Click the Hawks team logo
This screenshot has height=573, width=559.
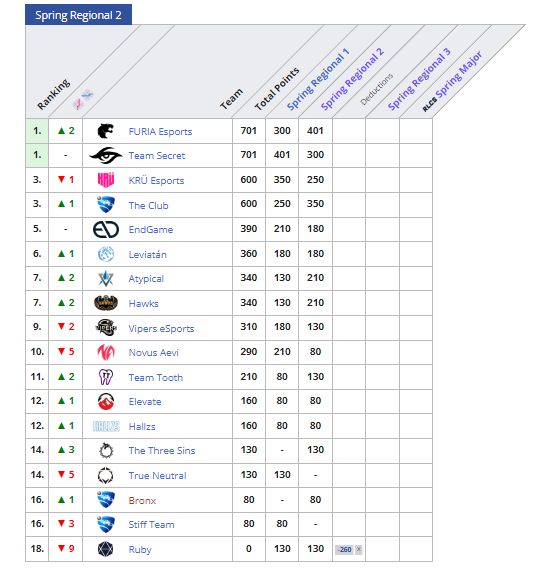coord(106,303)
